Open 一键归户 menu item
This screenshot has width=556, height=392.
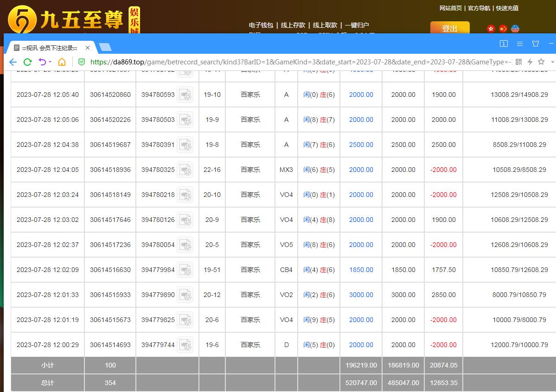point(357,25)
